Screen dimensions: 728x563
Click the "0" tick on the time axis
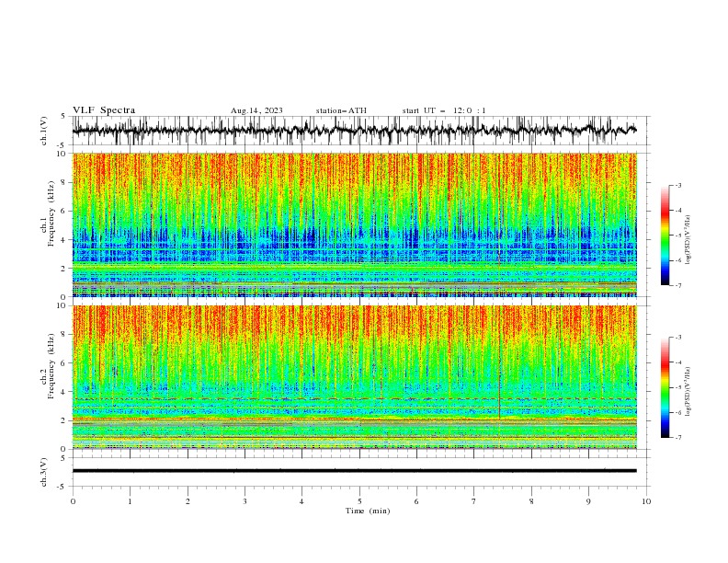point(73,501)
